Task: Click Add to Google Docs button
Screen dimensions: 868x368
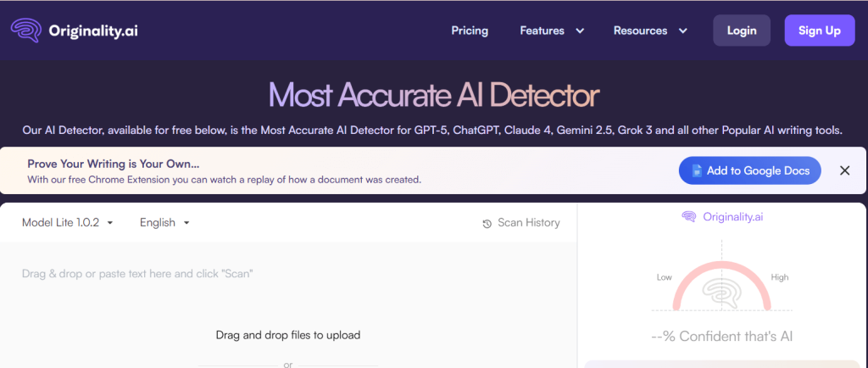Action: coord(749,170)
